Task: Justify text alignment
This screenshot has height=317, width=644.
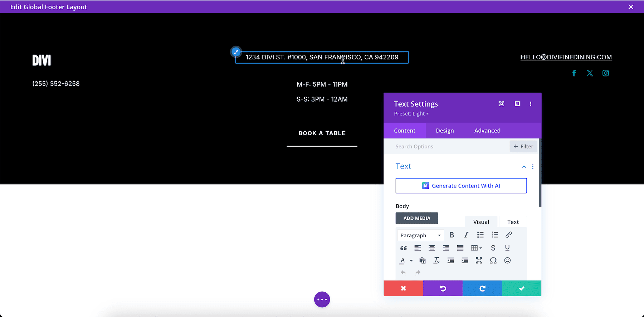Action: [460, 248]
